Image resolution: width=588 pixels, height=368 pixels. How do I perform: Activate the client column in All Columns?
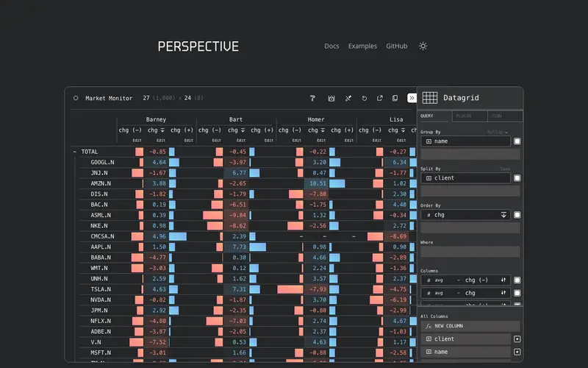pos(517,339)
